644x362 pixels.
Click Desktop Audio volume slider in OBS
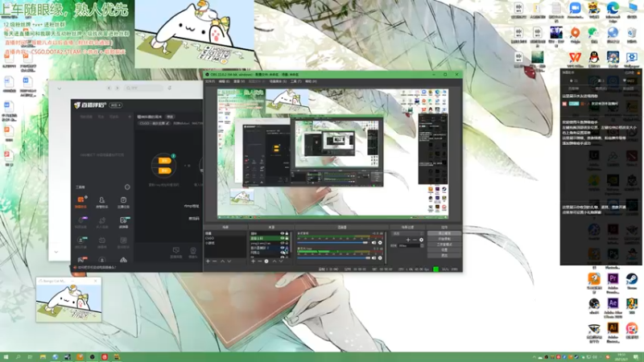click(x=333, y=243)
